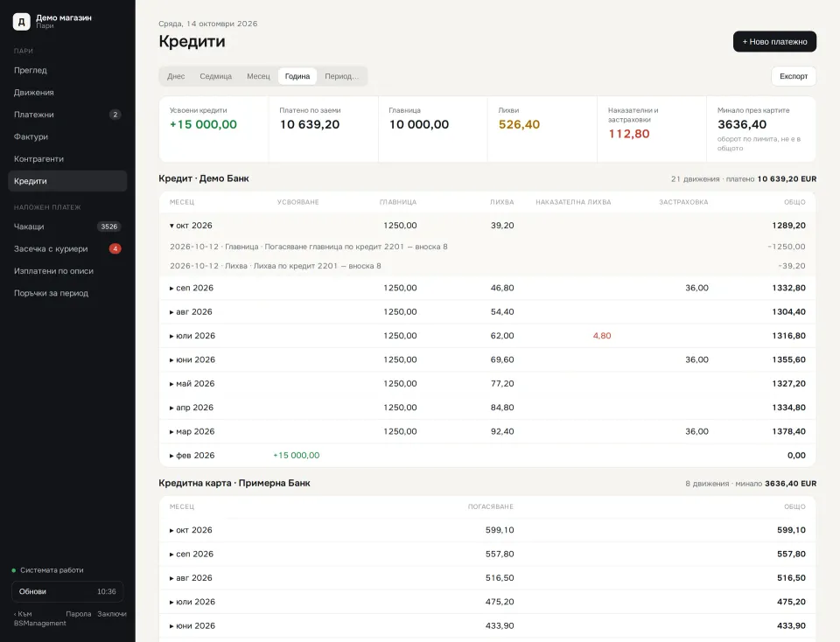This screenshot has height=642, width=840.
Task: Click the Експорт button
Action: pos(794,76)
